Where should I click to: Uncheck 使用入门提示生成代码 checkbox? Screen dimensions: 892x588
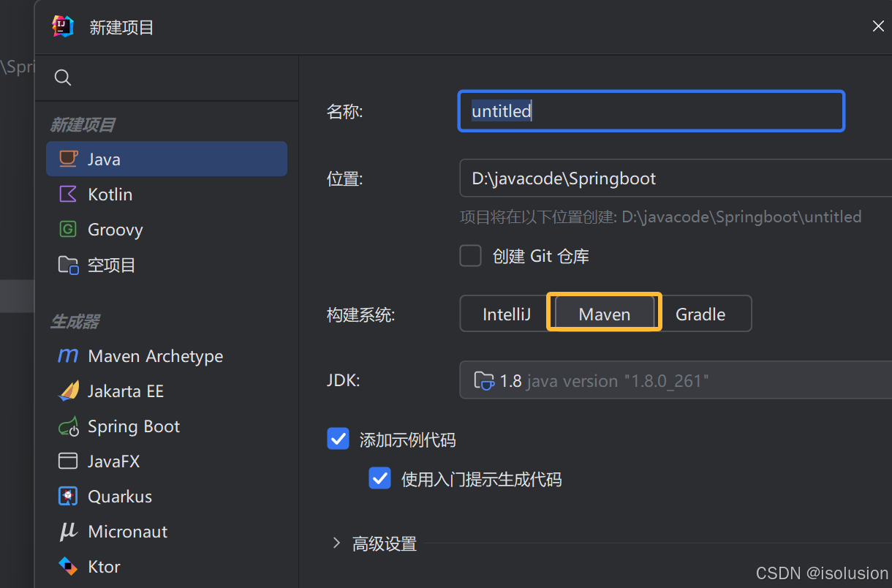(x=379, y=478)
